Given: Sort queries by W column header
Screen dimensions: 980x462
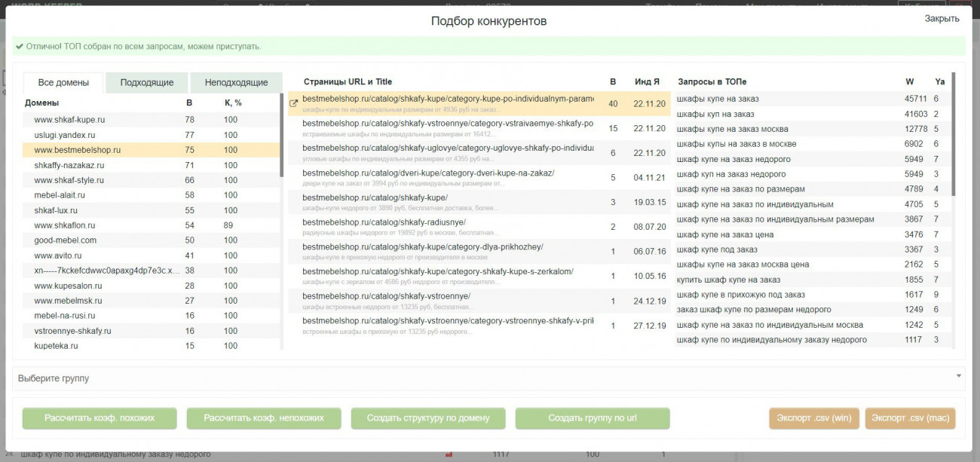Looking at the screenshot, I should click(909, 81).
